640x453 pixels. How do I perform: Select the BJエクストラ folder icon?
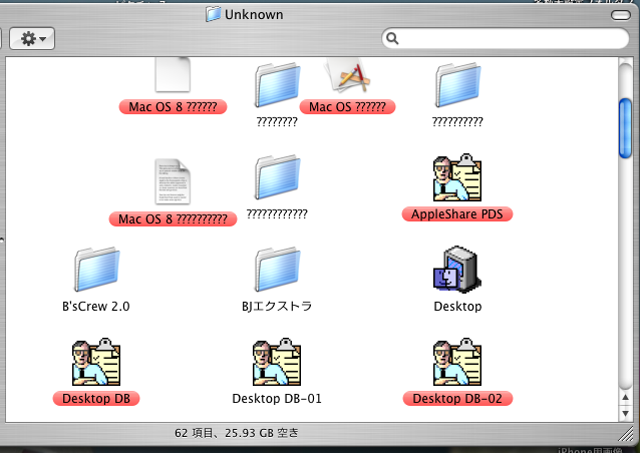pos(278,269)
